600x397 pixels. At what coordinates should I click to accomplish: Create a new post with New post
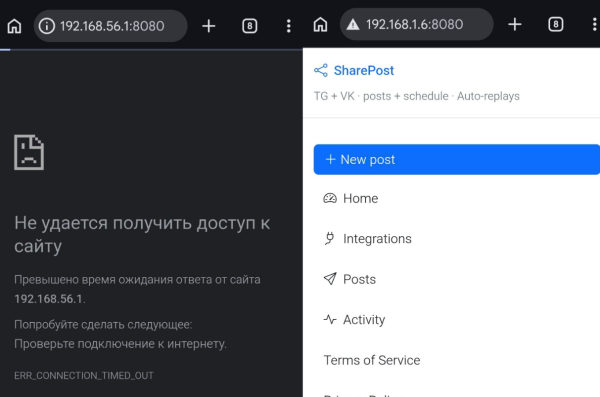pos(457,159)
